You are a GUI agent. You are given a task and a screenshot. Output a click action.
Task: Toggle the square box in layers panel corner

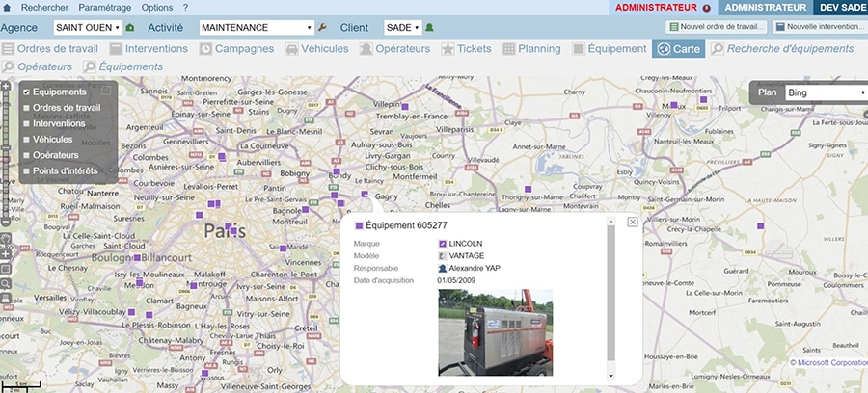pos(106,91)
